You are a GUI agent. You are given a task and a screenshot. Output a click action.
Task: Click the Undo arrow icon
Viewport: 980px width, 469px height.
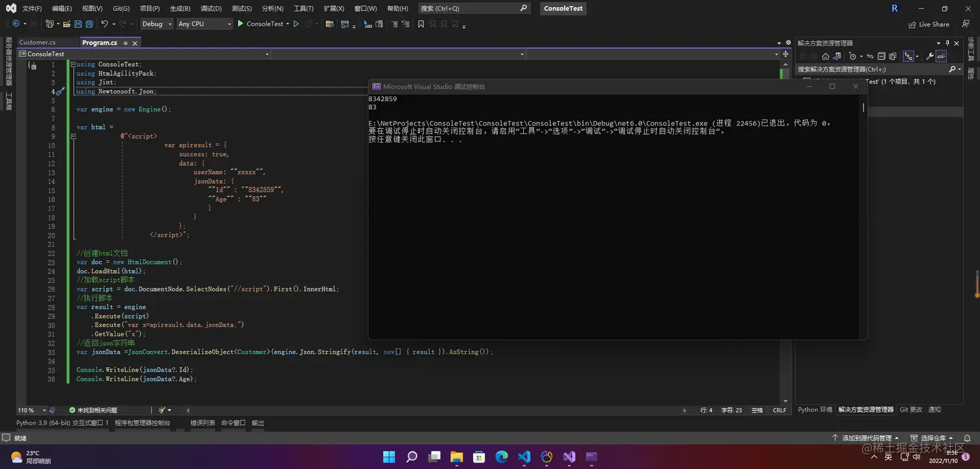[x=104, y=24]
